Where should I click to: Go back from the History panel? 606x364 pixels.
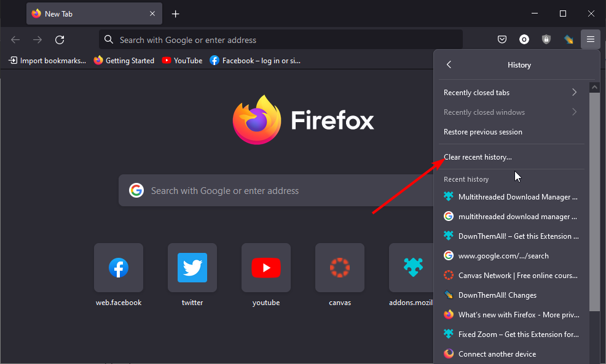click(449, 64)
